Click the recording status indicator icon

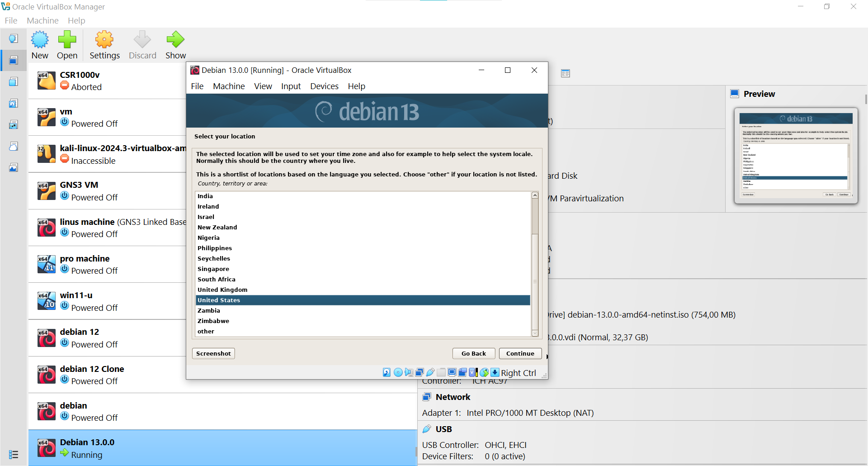[x=462, y=372]
